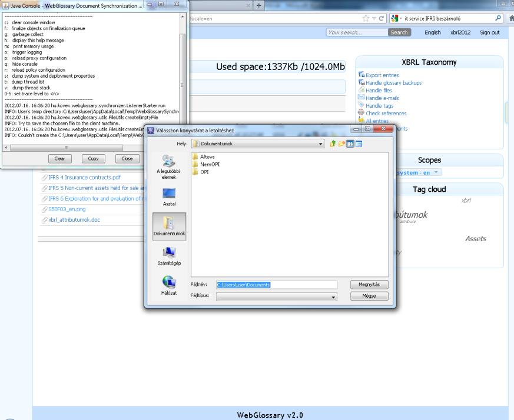This screenshot has height=420, width=514.
Task: Open IFRS 4 Insurance contracts.pdf
Action: pos(84,177)
